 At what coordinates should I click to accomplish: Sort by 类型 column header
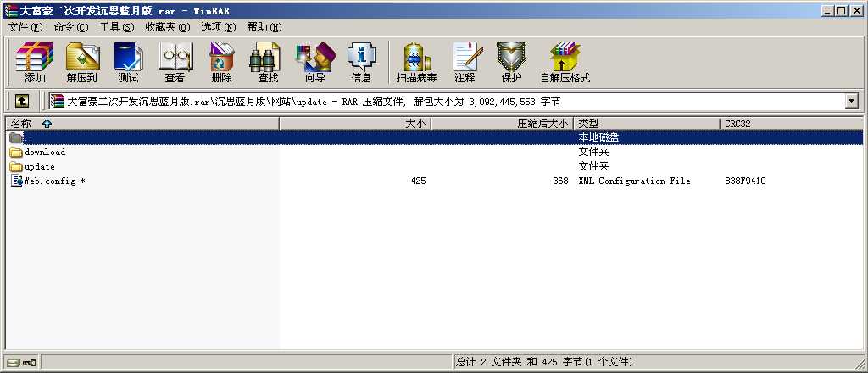point(647,124)
